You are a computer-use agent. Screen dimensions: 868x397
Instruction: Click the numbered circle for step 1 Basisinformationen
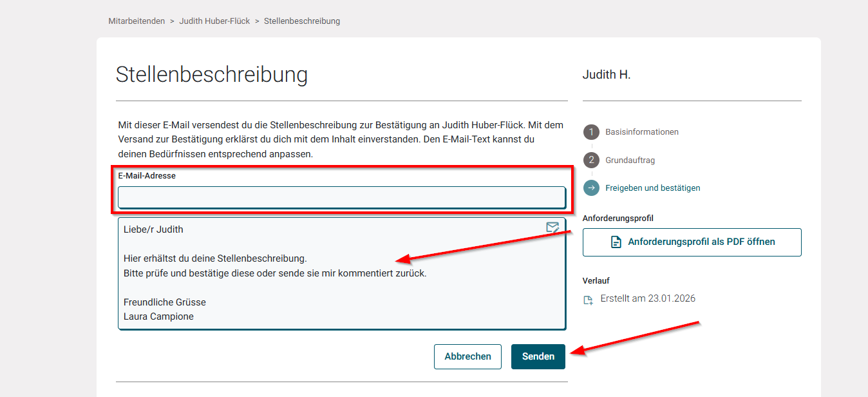(592, 131)
